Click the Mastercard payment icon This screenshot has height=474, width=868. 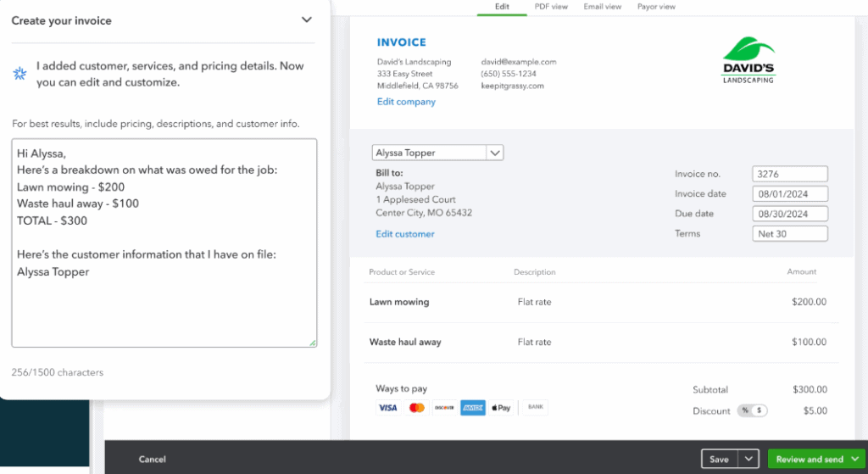[x=416, y=408]
